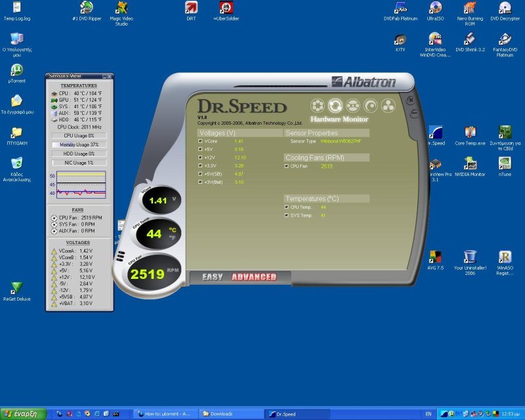Click the VCore 1.41 V gauge
Image resolution: width=525 pixels, height=420 pixels.
161,200
